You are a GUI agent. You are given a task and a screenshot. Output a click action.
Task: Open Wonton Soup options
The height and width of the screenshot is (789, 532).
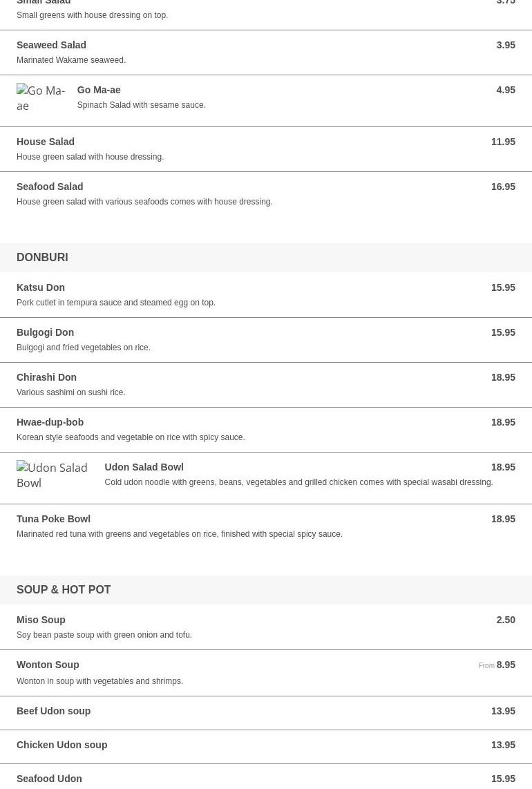point(48,665)
